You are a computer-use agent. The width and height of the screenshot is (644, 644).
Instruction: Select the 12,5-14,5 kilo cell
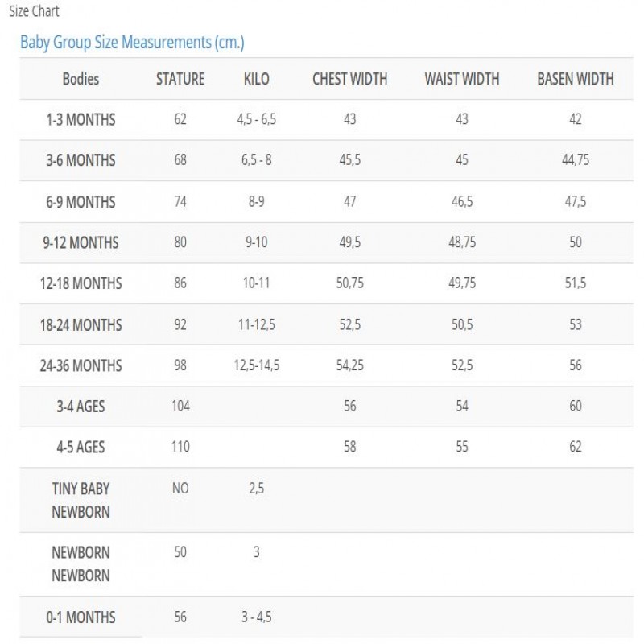point(256,365)
